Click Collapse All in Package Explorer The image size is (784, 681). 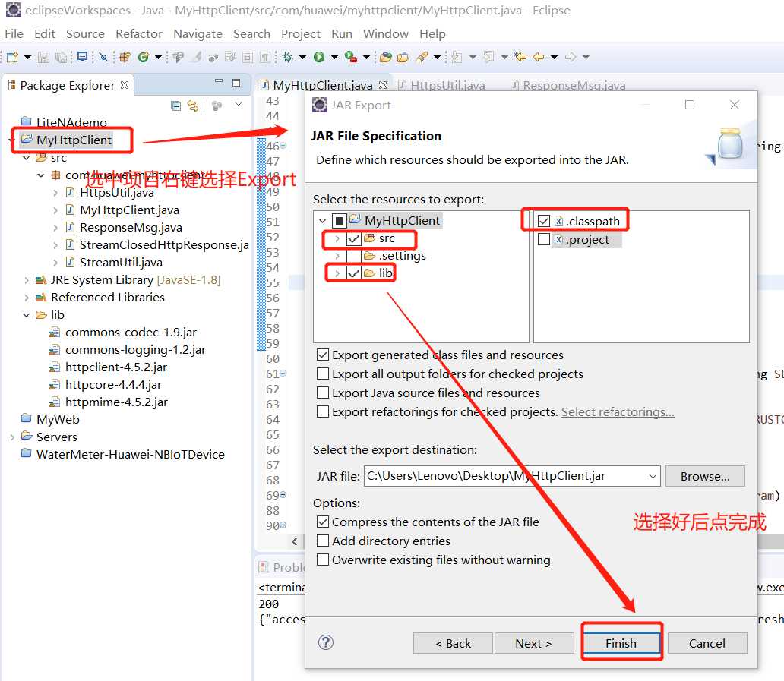(175, 106)
